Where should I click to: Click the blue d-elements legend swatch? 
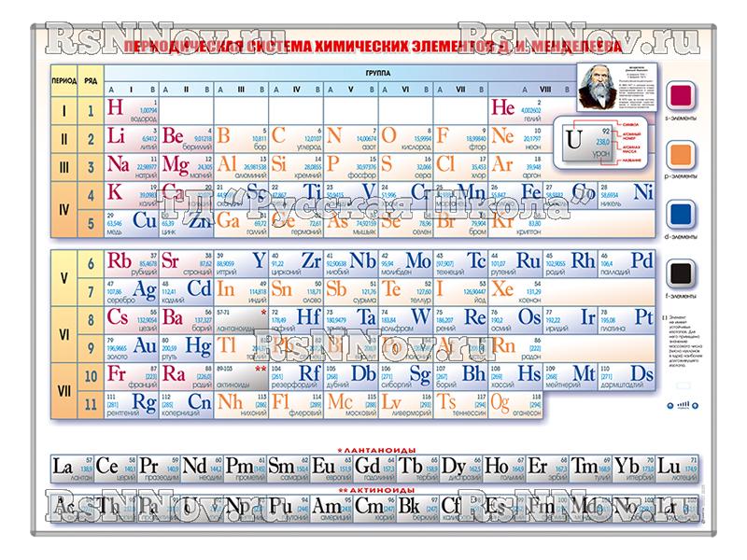[x=681, y=215]
